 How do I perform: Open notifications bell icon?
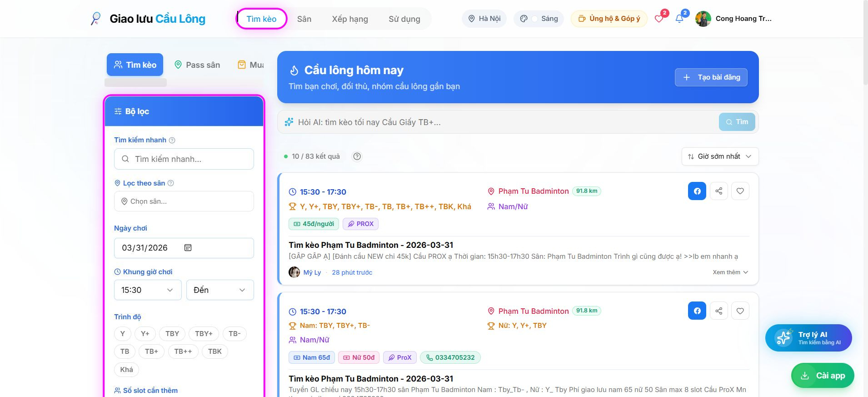(679, 19)
